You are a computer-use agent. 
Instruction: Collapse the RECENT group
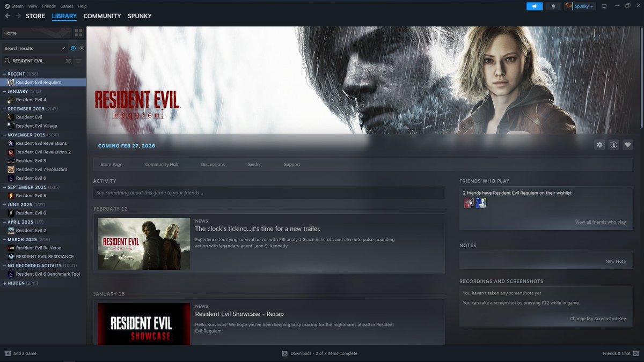coord(5,74)
